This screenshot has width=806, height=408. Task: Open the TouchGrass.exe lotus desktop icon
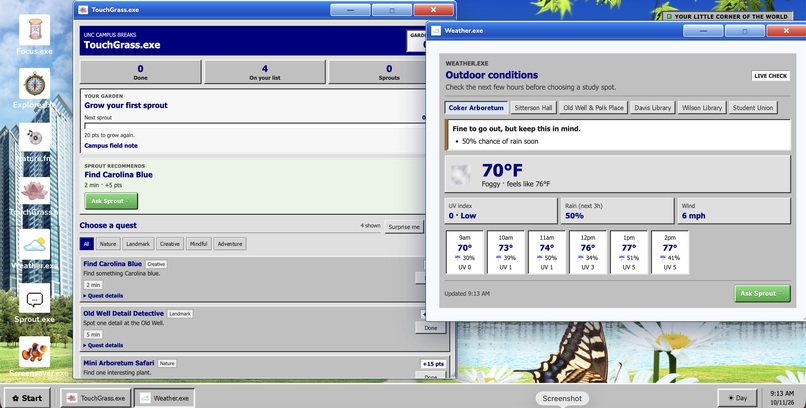(34, 191)
